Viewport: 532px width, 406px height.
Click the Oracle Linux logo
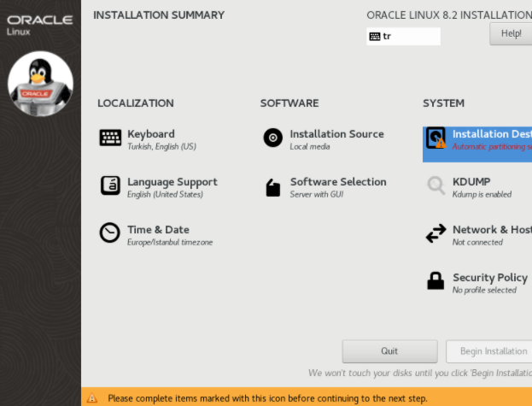click(39, 25)
